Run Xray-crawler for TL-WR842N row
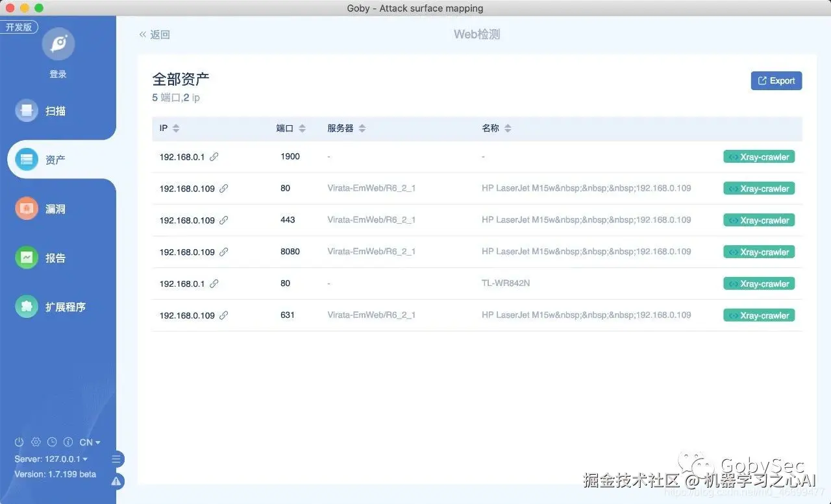This screenshot has width=831, height=504. pyautogui.click(x=759, y=283)
